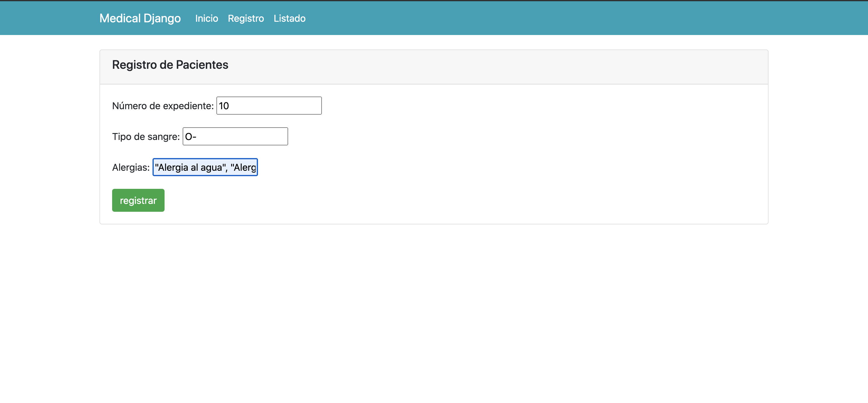
Task: Focus the Número de expediente field
Action: [269, 106]
